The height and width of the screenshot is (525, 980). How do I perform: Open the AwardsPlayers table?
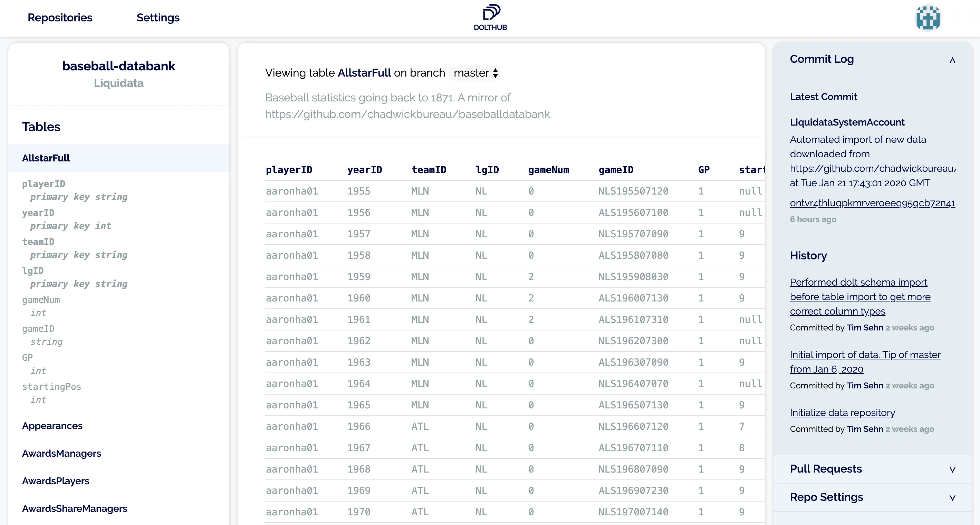[x=56, y=481]
